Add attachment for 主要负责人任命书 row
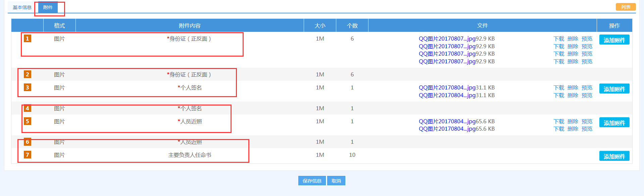 (x=614, y=156)
